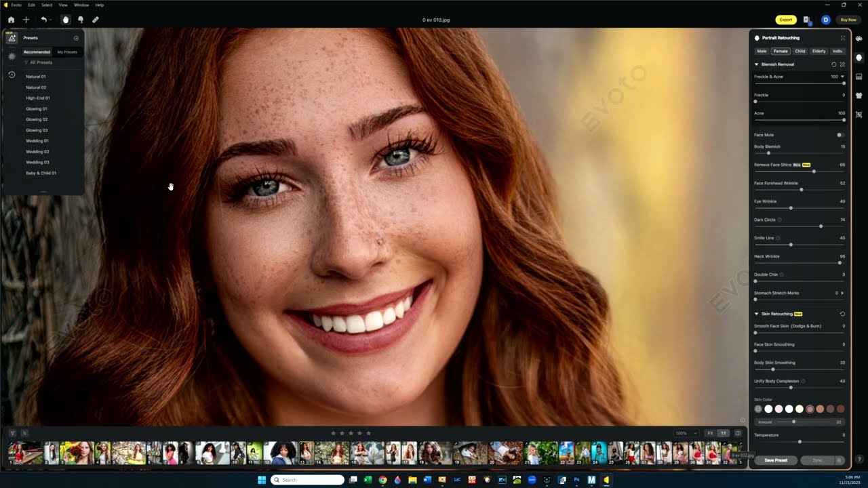This screenshot has height=488, width=868.
Task: Open the zoom 100% dropdown
Action: 686,433
